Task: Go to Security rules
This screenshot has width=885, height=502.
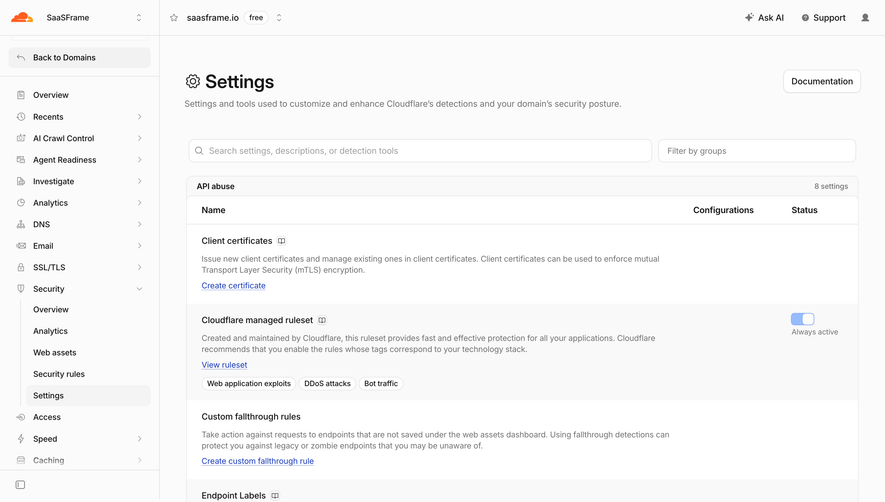Action: click(88, 374)
